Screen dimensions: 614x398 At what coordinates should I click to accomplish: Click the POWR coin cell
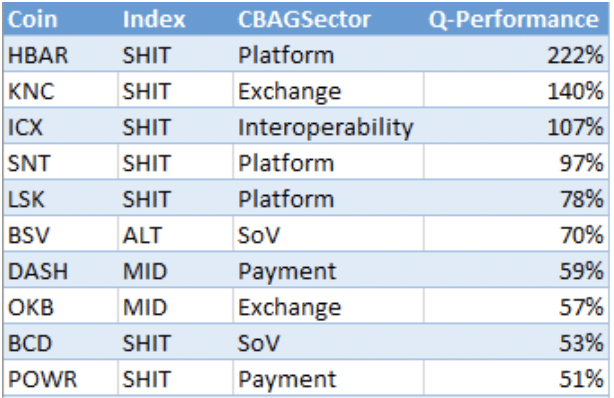tap(60, 378)
